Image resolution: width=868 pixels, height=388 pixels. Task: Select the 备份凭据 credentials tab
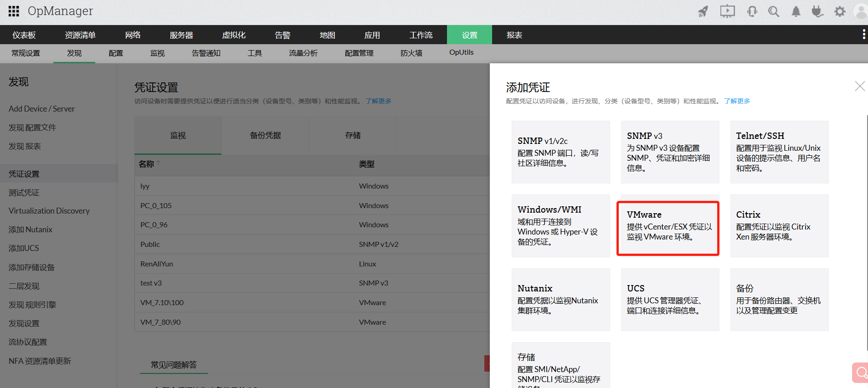pyautogui.click(x=265, y=135)
